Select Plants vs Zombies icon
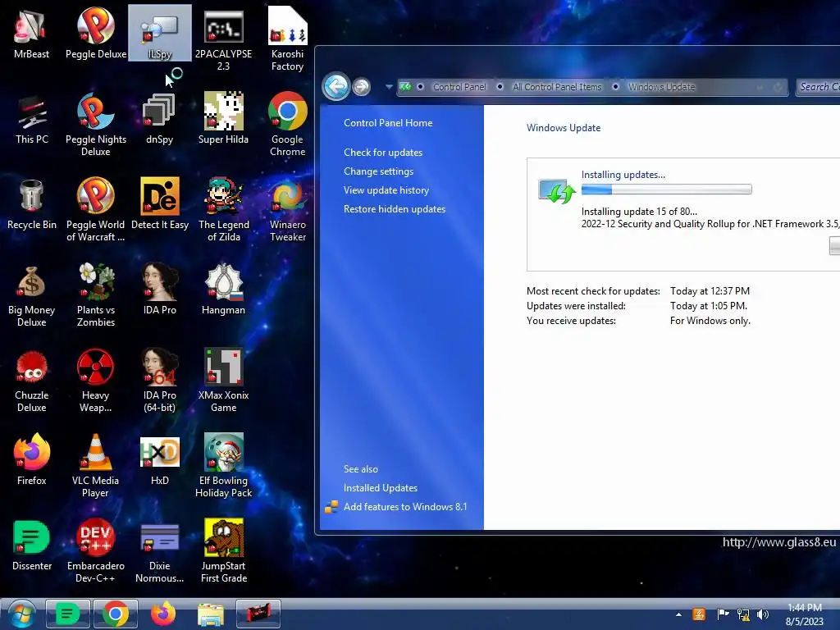 pos(96,295)
